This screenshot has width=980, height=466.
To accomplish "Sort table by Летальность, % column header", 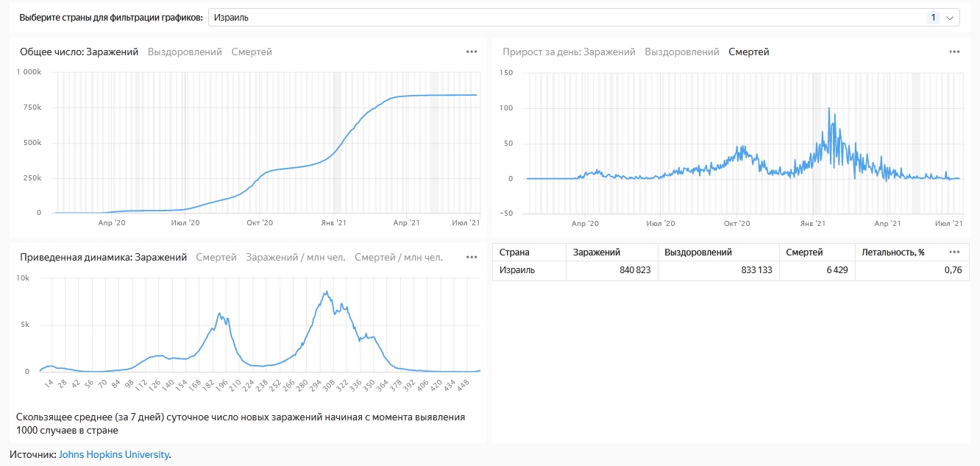I will 893,253.
